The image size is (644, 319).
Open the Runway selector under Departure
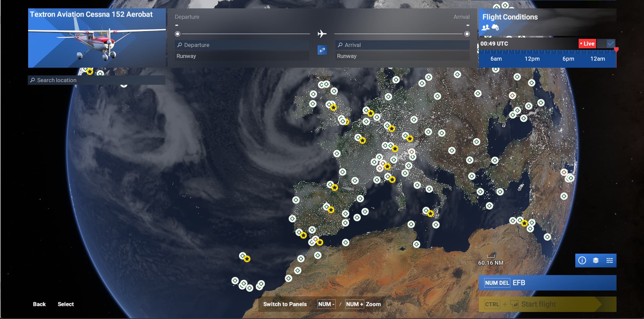click(242, 56)
